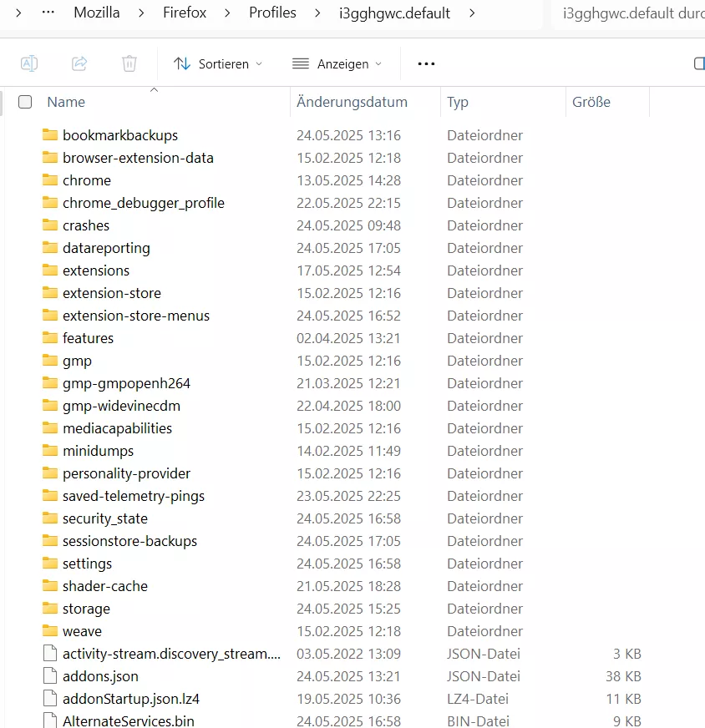Select the addonStartup.json.lz4 file icon

point(49,698)
